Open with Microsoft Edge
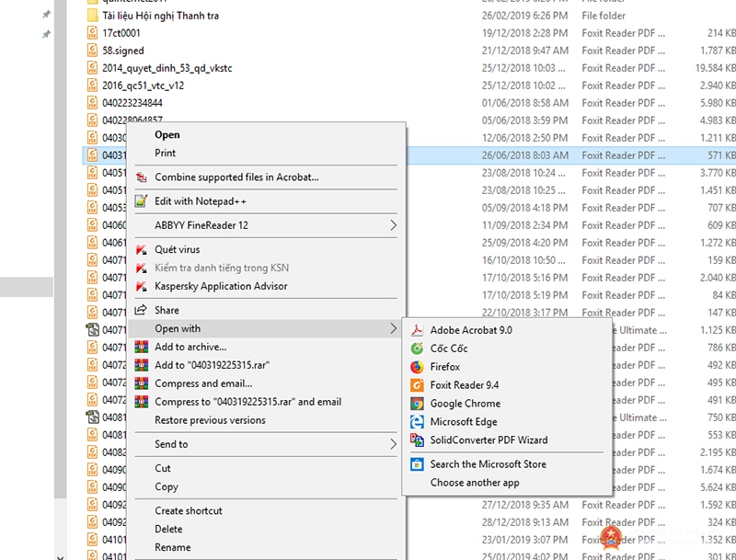 [x=507, y=422]
